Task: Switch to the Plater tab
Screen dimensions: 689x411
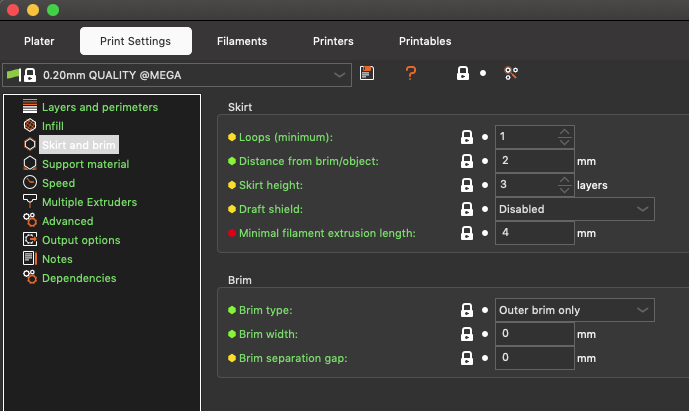Action: click(x=39, y=41)
